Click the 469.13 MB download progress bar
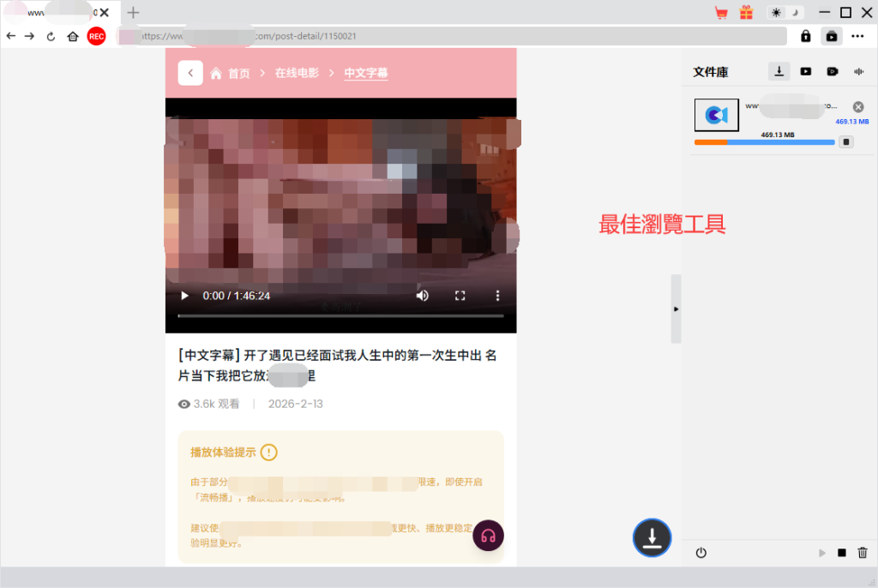Viewport: 878px width, 588px height. (764, 142)
